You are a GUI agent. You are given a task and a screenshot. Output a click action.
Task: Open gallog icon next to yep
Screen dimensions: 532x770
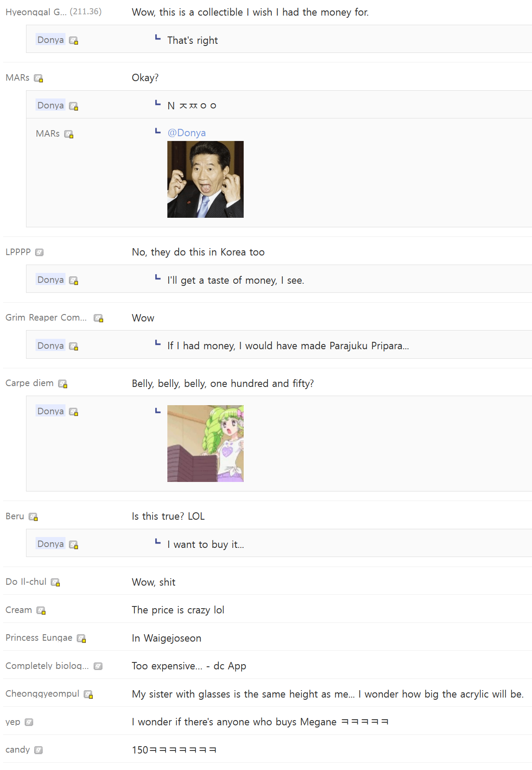(x=29, y=722)
